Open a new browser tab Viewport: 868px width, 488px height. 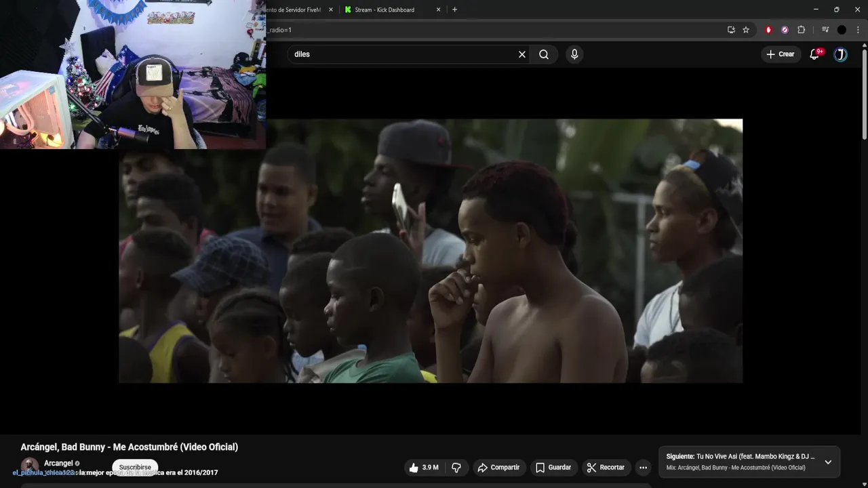(x=454, y=9)
